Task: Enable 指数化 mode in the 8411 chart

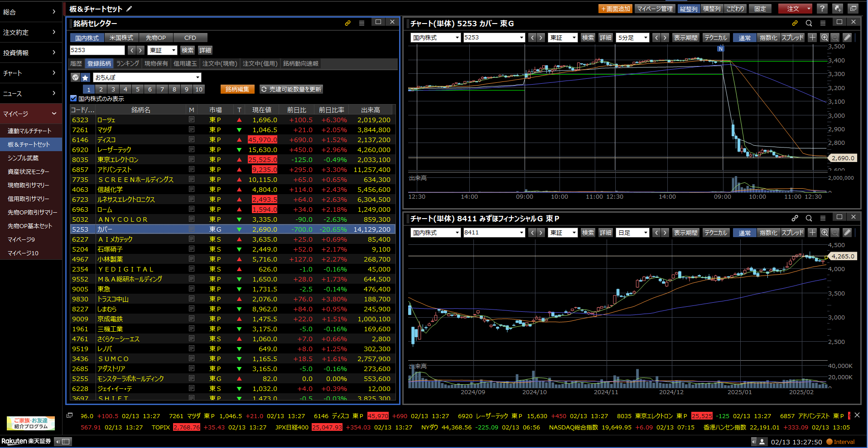Action: [768, 233]
